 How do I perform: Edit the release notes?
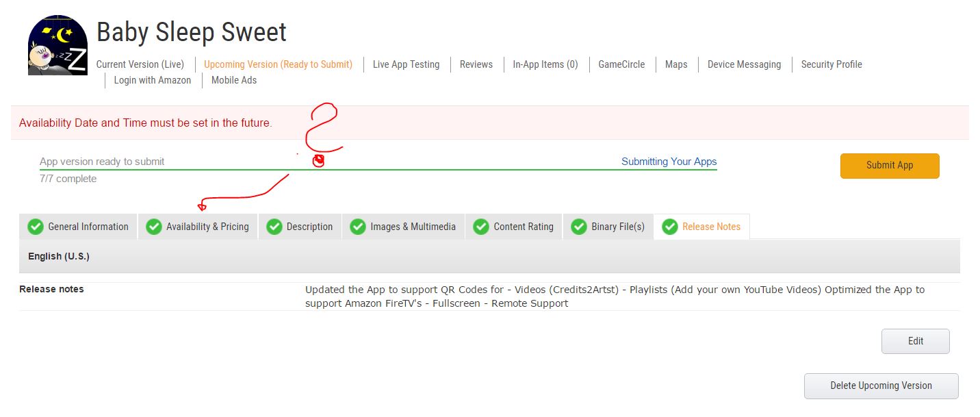pyautogui.click(x=916, y=341)
